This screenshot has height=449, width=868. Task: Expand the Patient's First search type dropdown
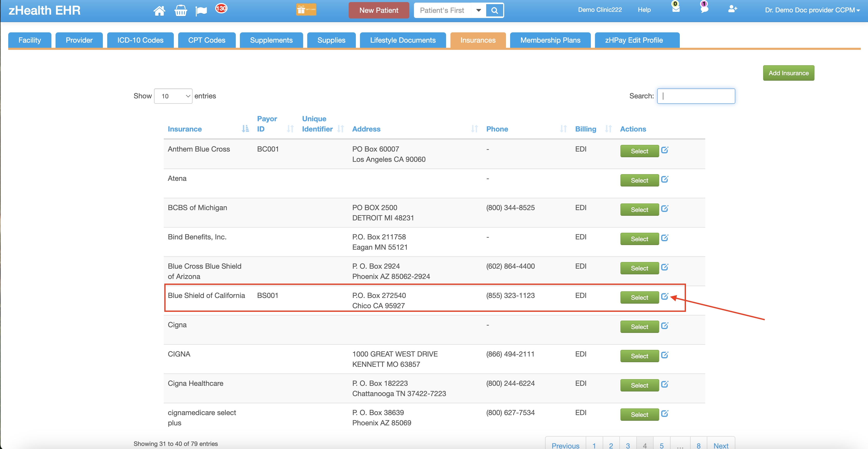pos(478,11)
